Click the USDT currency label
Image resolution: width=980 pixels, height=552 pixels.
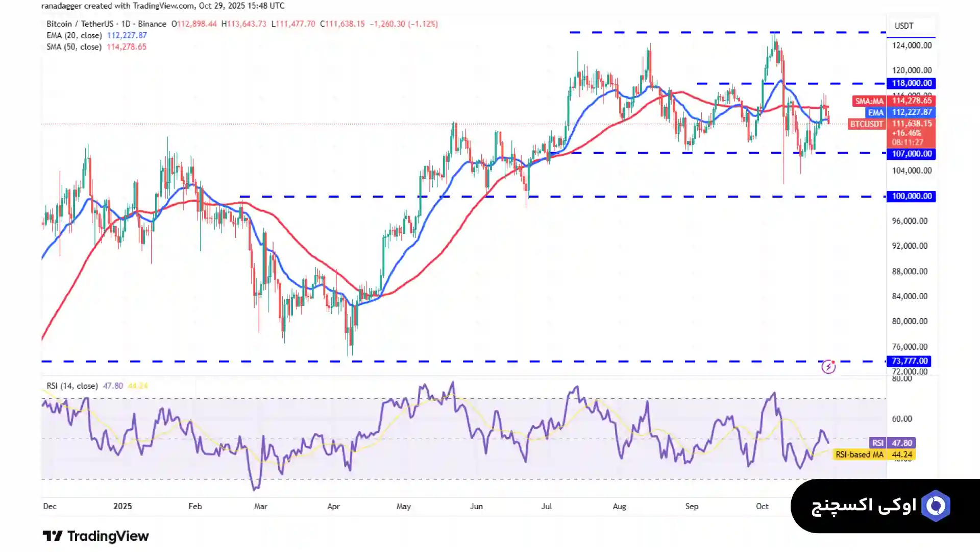coord(903,26)
